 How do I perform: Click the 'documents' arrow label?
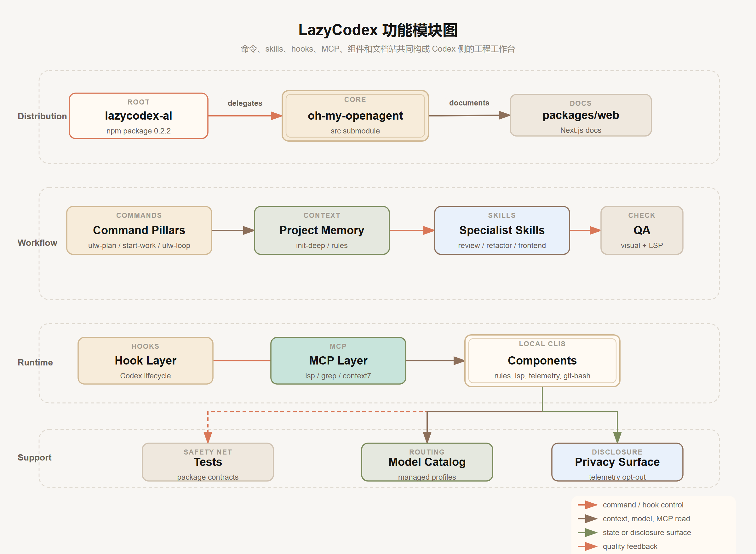click(469, 103)
